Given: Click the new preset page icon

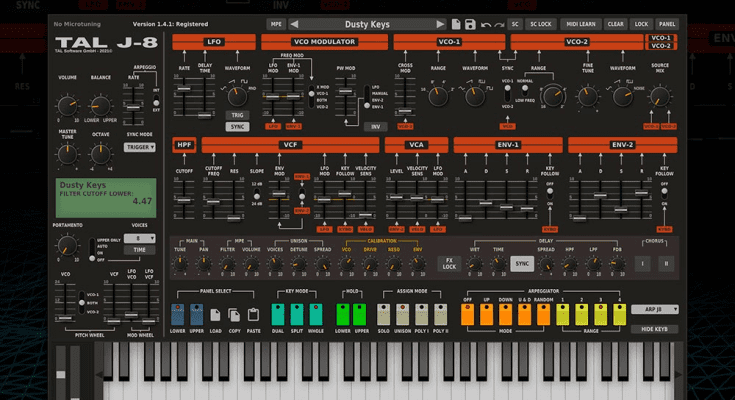Looking at the screenshot, I should tap(456, 23).
